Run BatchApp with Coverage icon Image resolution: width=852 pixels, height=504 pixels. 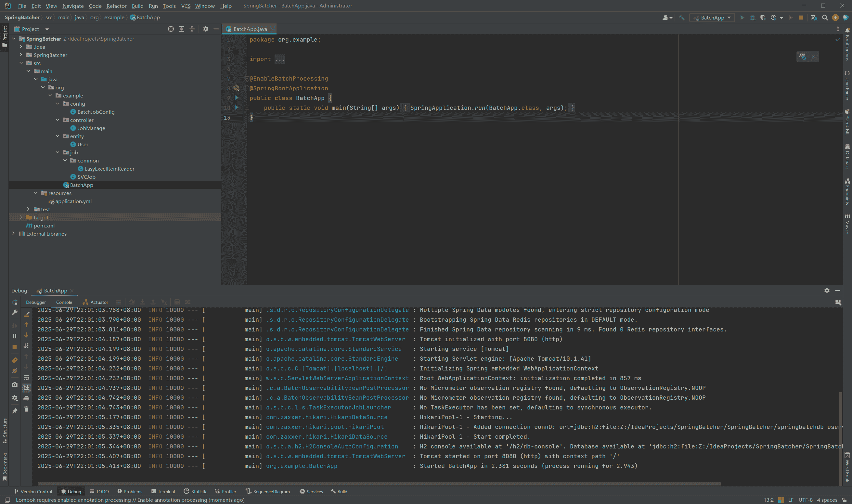763,18
